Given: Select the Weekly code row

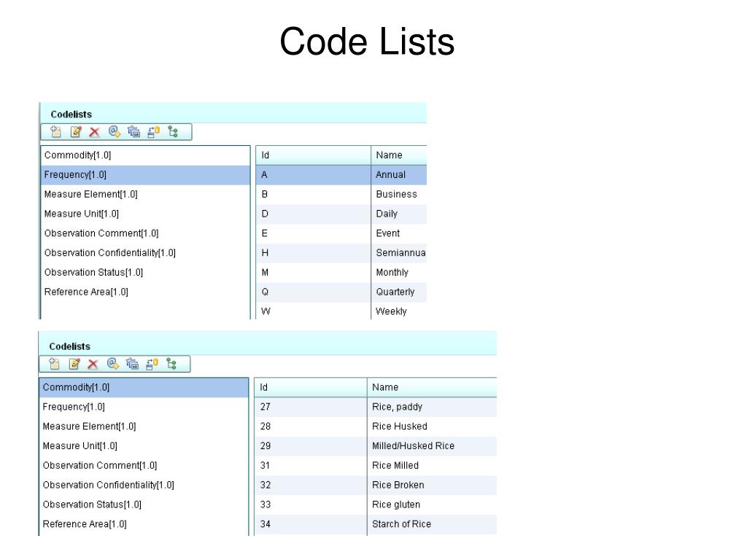Looking at the screenshot, I should click(341, 311).
